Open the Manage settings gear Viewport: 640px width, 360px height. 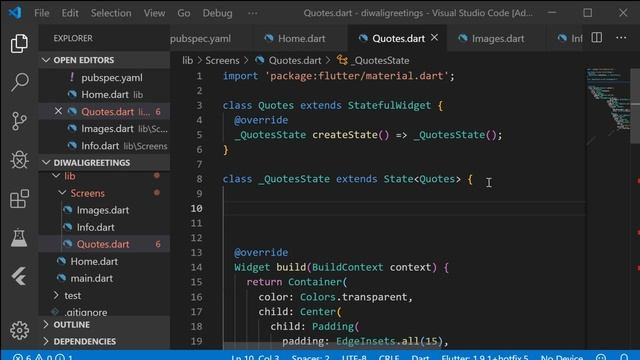(19, 330)
